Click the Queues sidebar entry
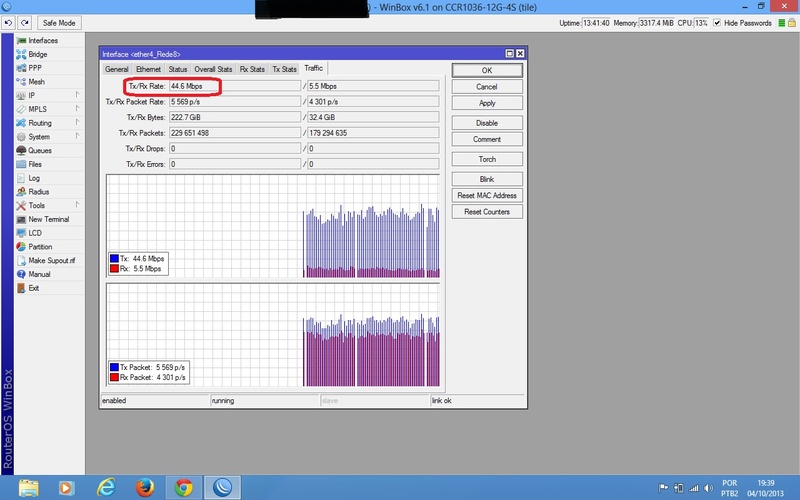Screen dimensions: 800x500 click(40, 151)
